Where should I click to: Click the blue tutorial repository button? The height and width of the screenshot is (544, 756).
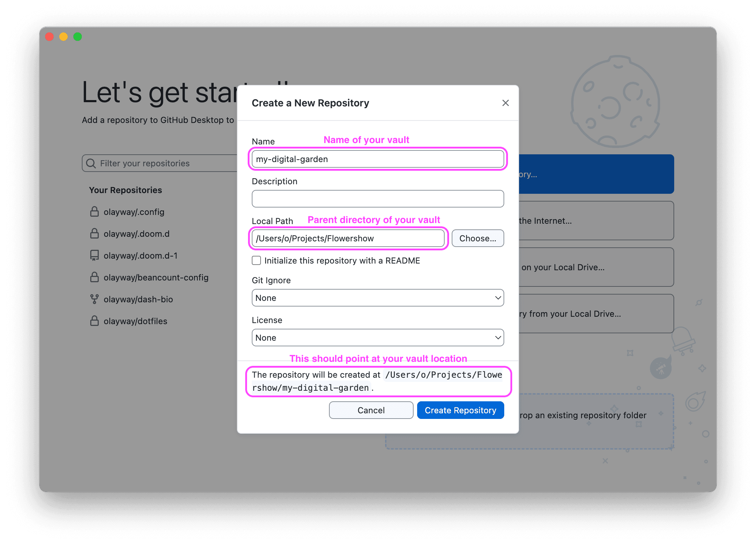[596, 174]
